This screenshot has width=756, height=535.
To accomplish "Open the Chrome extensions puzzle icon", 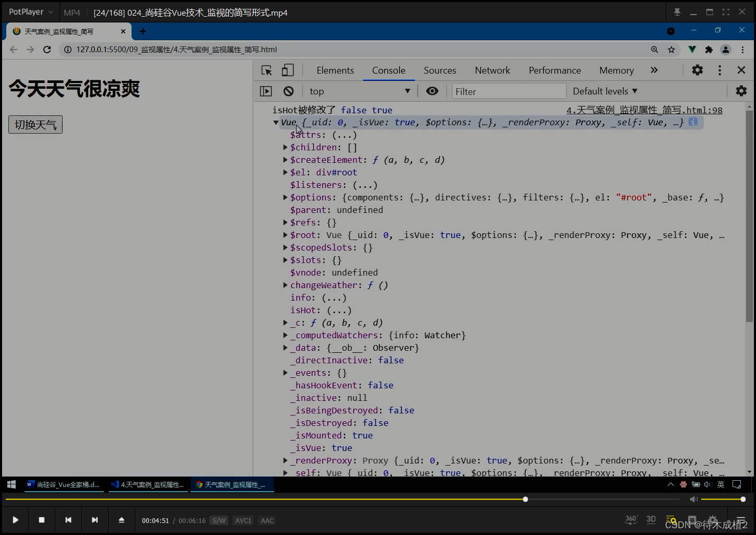I will click(x=708, y=50).
